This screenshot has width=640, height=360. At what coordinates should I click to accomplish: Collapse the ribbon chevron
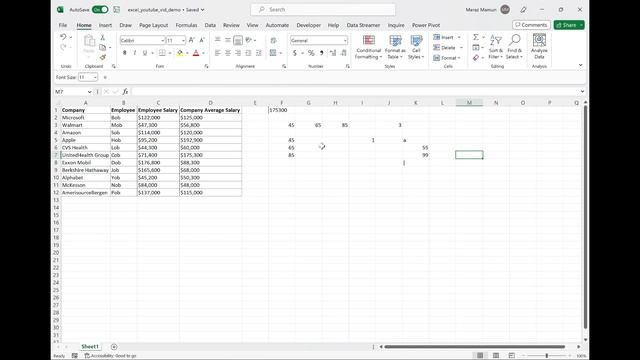pos(580,65)
